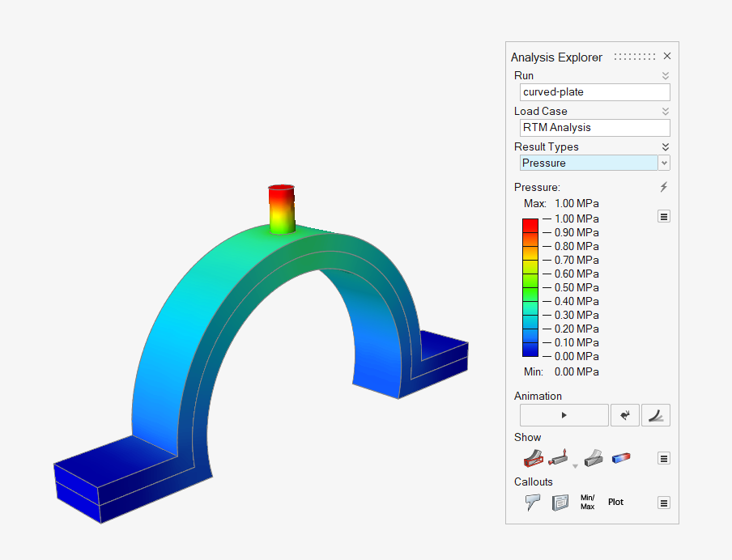Toggle loads and supports display icon
Viewport: 732px width, 560px height.
559,458
